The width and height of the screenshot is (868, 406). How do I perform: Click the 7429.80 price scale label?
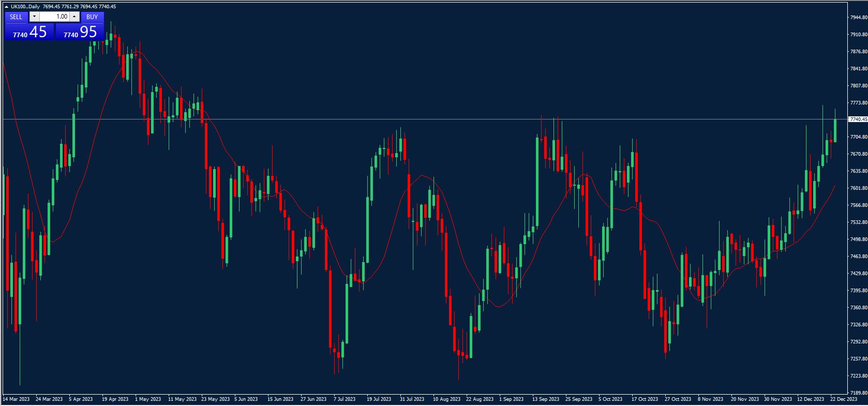tap(859, 274)
